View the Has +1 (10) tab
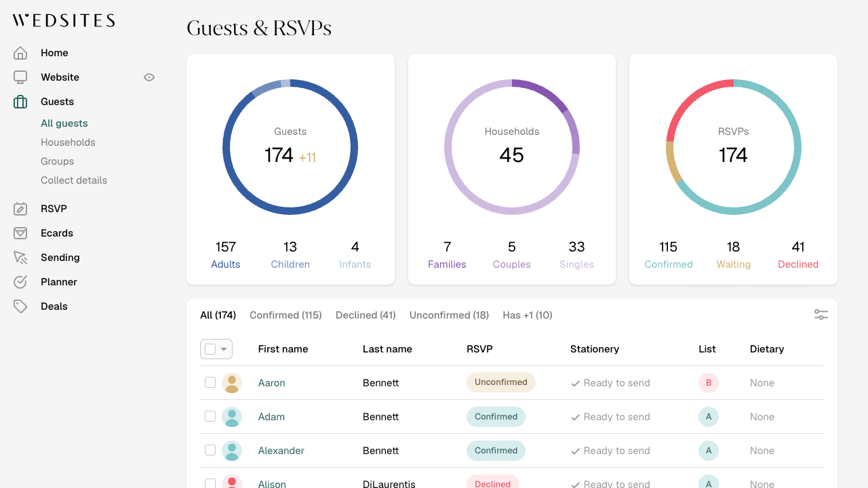 528,315
